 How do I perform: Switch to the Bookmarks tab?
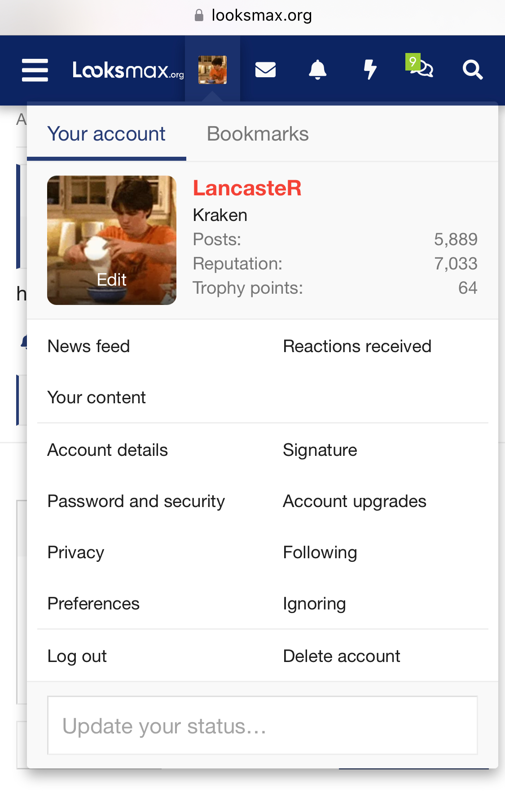click(x=258, y=134)
